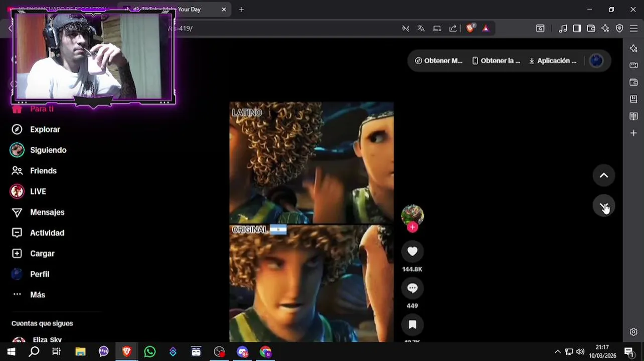Click install app icon in address bar
644x361 pixels.
pyautogui.click(x=437, y=29)
